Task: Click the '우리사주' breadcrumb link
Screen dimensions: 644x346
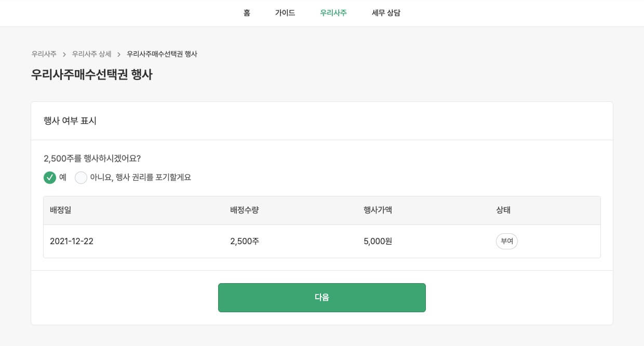Action: (x=44, y=54)
